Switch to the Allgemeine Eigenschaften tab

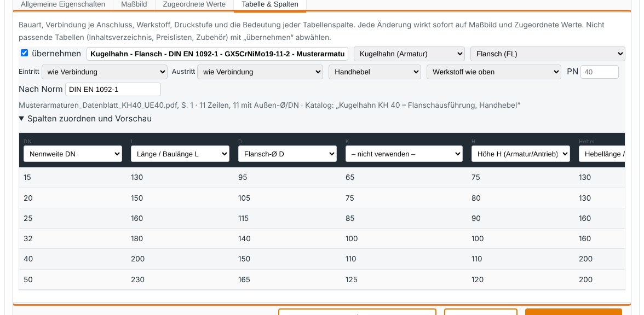(63, 4)
